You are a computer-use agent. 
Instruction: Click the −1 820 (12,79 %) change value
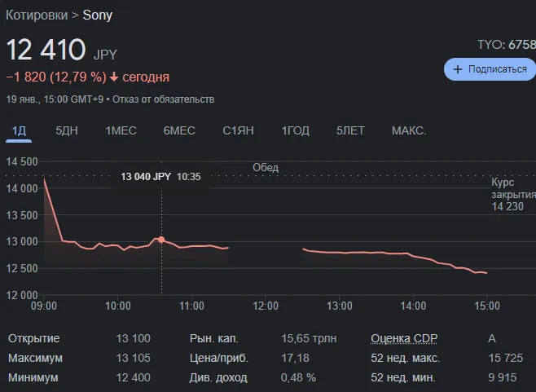click(x=56, y=77)
